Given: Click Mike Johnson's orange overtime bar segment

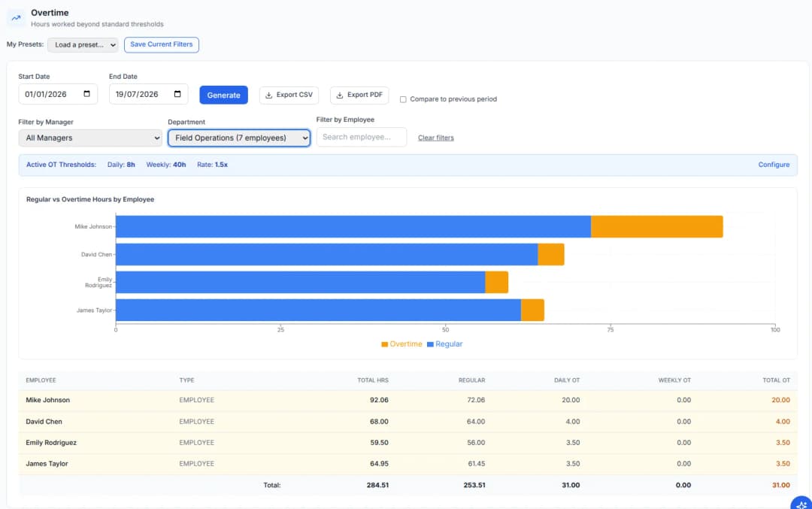Looking at the screenshot, I should 656,227.
